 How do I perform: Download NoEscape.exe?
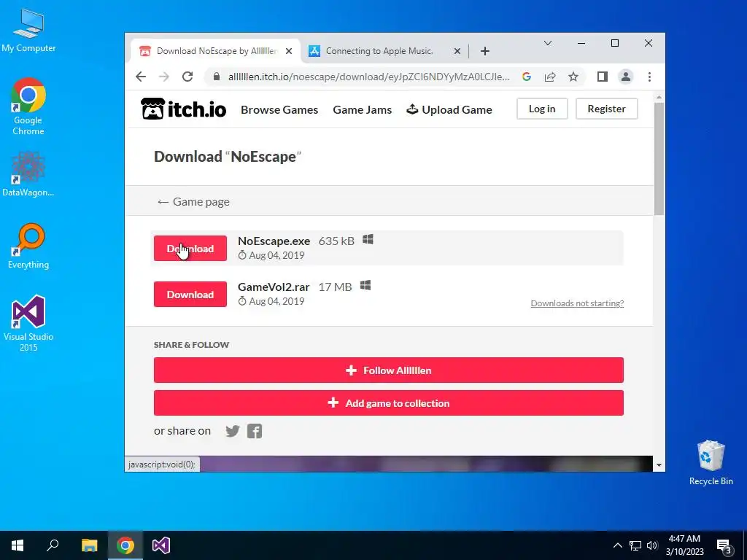[190, 248]
